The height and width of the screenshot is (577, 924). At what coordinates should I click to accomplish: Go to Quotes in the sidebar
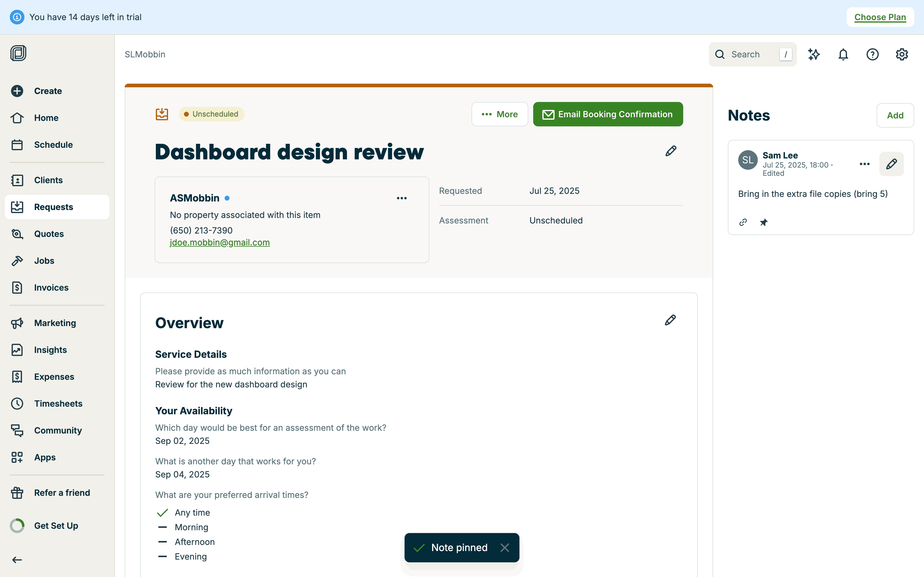(49, 234)
